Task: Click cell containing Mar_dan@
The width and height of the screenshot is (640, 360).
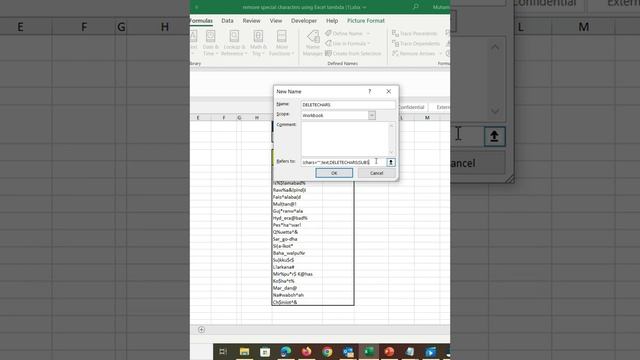Action: 297,288
